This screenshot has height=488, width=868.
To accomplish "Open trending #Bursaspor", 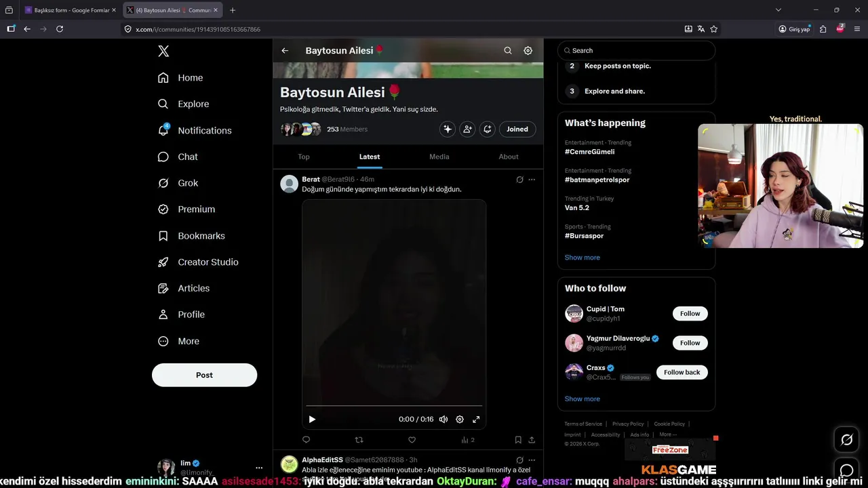I will [584, 236].
